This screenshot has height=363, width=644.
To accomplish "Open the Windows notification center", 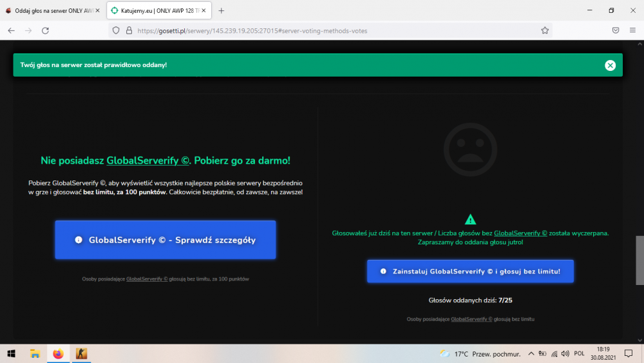I will tap(629, 353).
